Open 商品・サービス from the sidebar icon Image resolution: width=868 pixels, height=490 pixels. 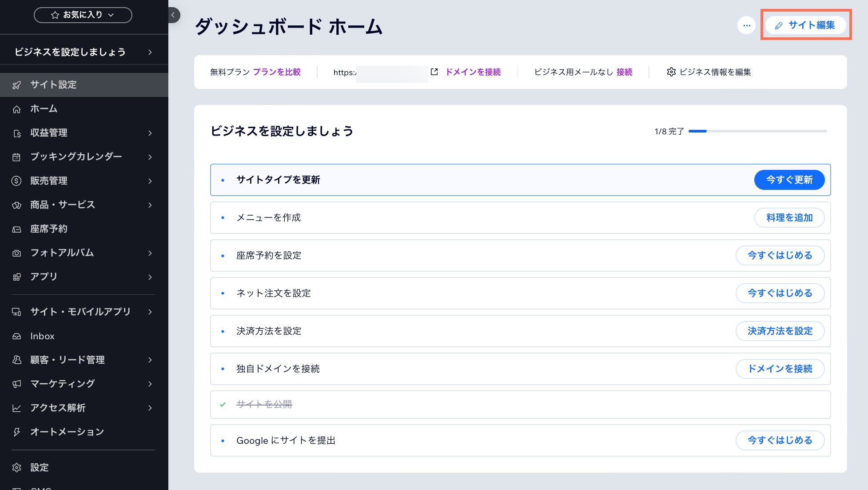tap(16, 205)
